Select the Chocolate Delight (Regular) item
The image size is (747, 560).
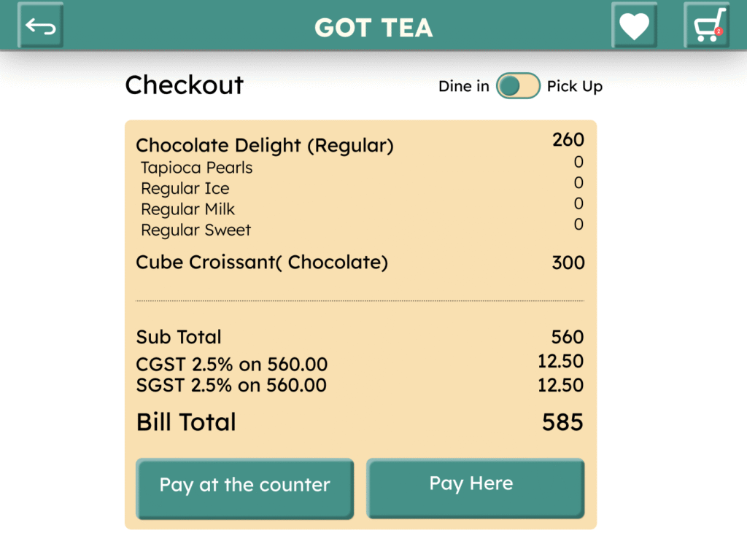265,145
